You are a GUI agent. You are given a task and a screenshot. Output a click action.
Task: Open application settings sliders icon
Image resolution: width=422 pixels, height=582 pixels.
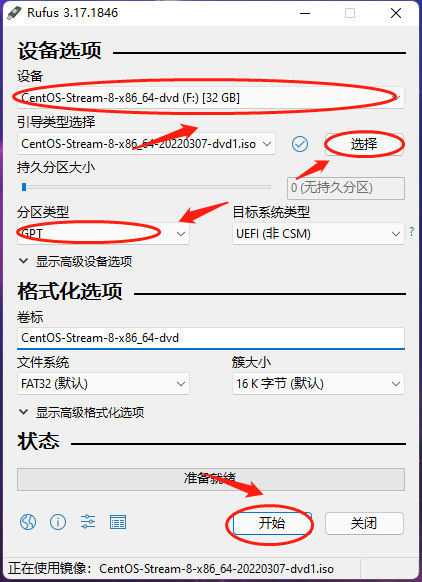point(88,523)
